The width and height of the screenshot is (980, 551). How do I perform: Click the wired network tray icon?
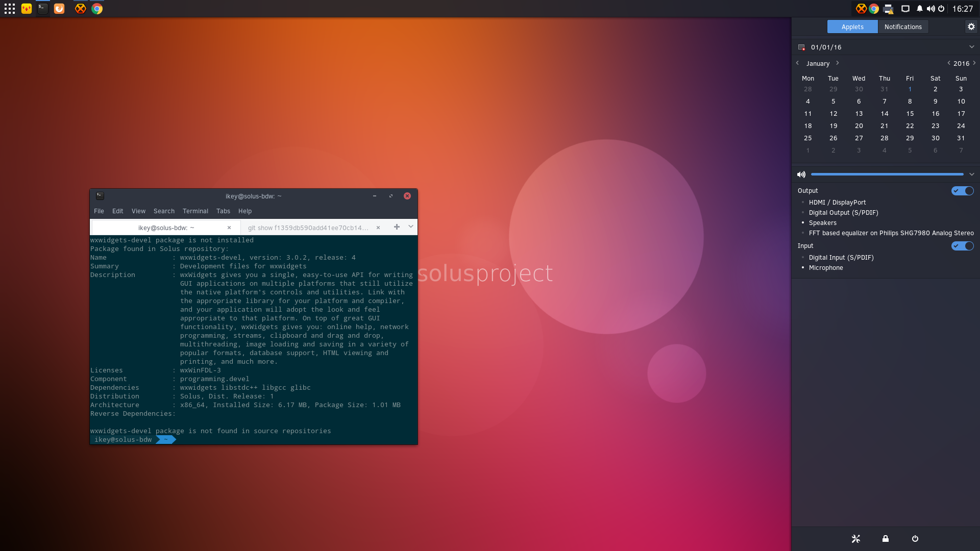[905, 9]
